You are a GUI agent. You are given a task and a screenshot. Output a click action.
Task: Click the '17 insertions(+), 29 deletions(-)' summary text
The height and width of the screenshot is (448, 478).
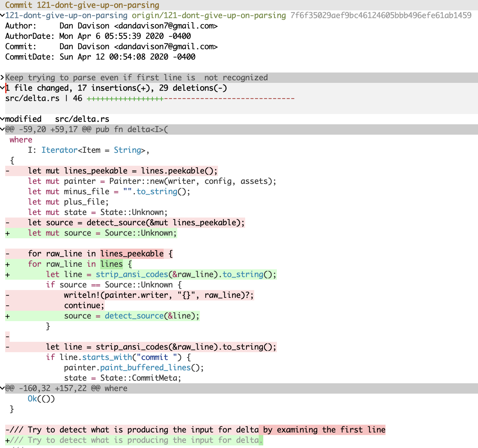coord(152,88)
